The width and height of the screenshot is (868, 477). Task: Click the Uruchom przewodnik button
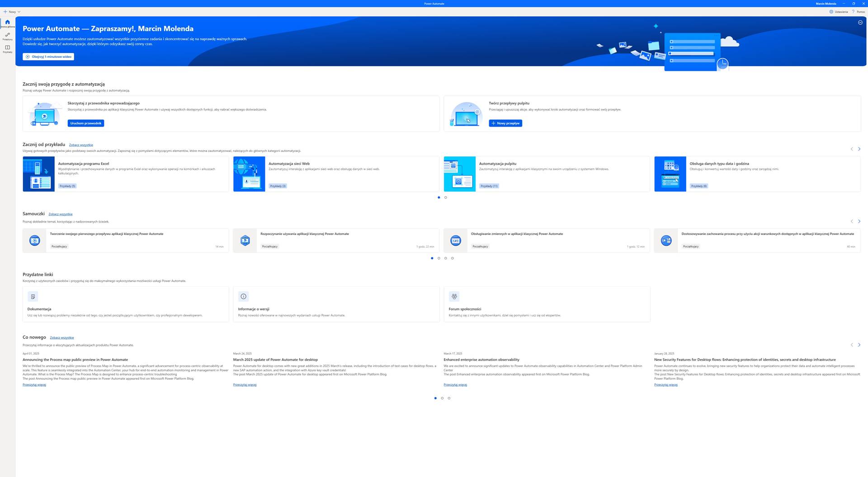tap(86, 123)
